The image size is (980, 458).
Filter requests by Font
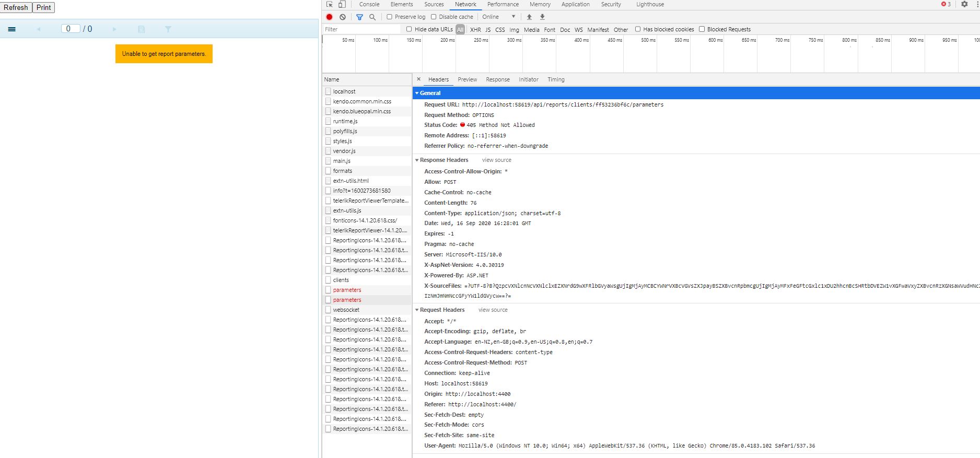pos(550,30)
